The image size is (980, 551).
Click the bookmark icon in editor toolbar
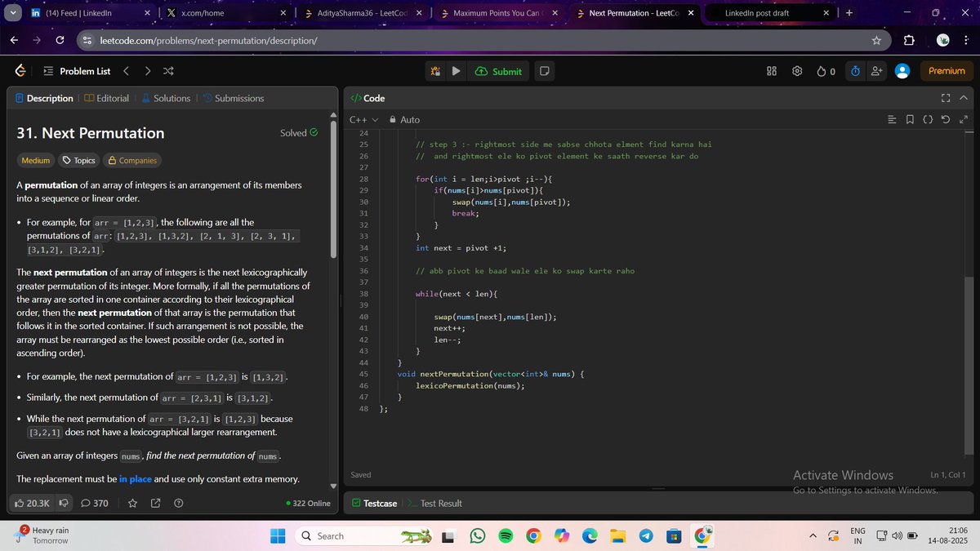(911, 120)
